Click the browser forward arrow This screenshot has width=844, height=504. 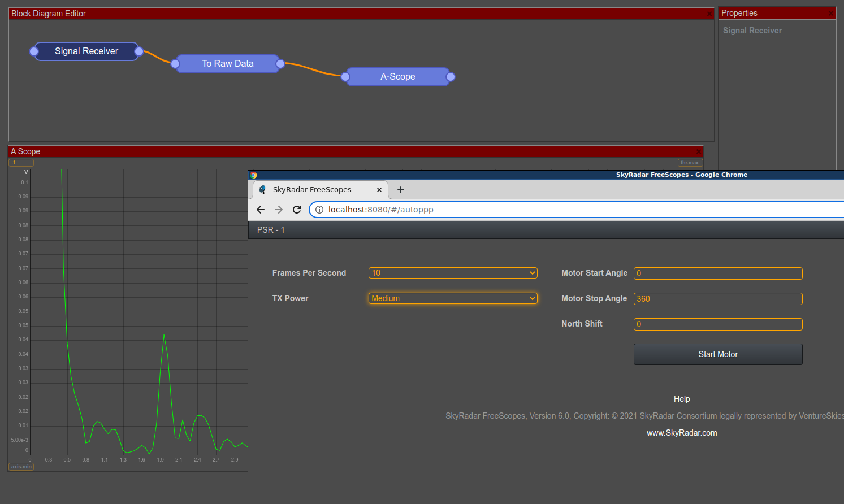click(x=279, y=210)
